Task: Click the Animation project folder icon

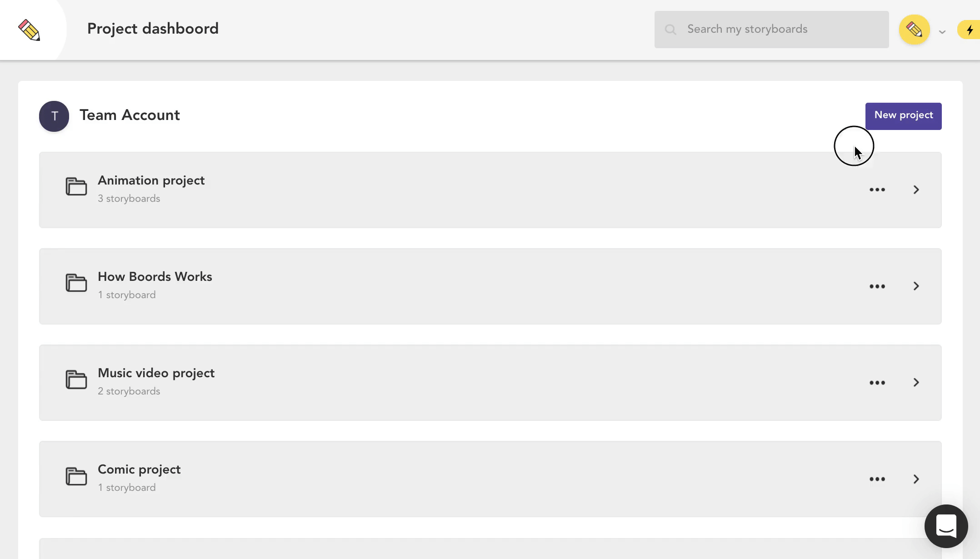Action: click(76, 186)
